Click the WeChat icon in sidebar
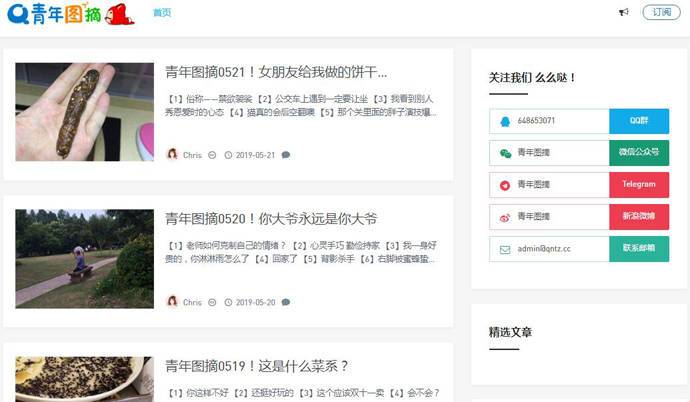Viewport: 690px width, 402px height. [x=505, y=153]
